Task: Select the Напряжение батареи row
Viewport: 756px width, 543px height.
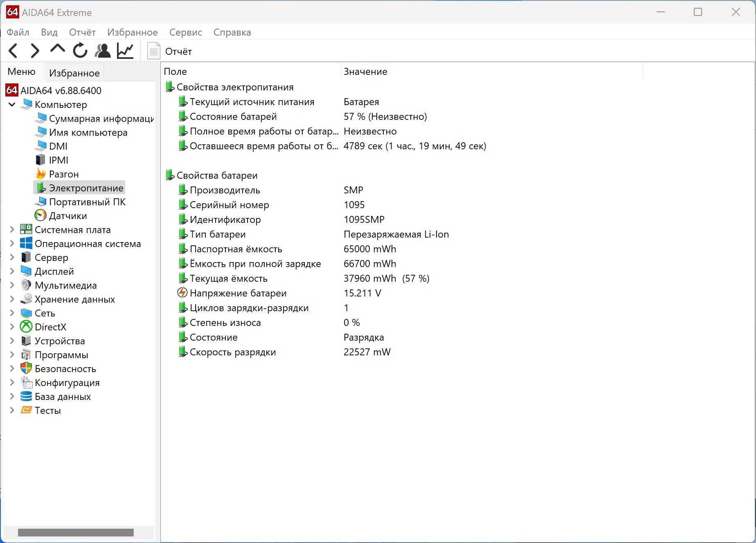Action: [x=409, y=293]
